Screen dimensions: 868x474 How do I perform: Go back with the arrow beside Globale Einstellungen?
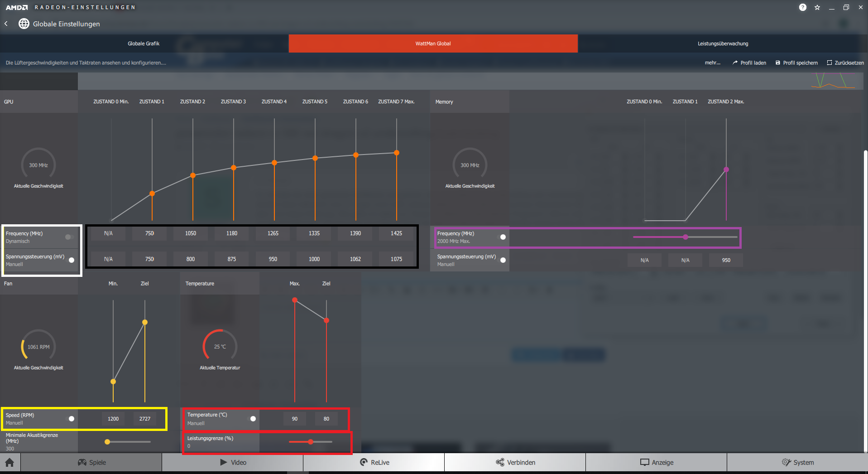[x=6, y=24]
